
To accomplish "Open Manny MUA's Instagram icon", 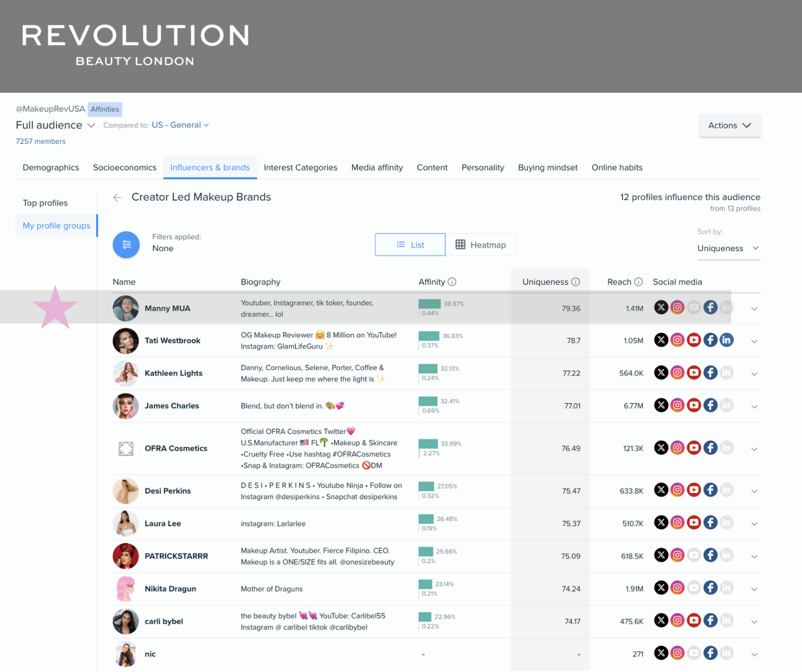I will point(677,307).
